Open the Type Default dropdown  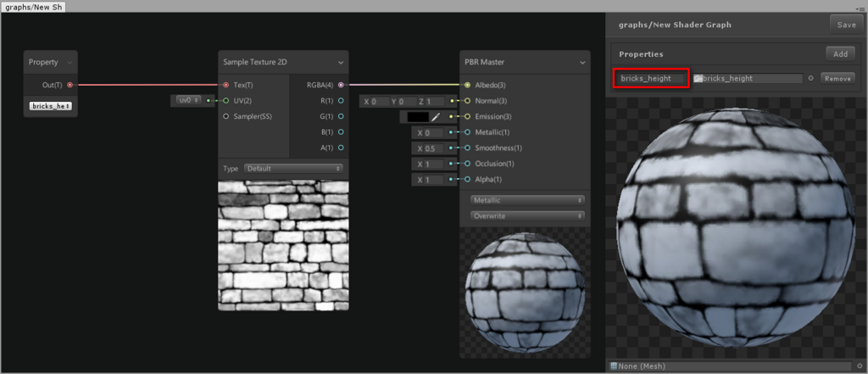click(x=293, y=169)
